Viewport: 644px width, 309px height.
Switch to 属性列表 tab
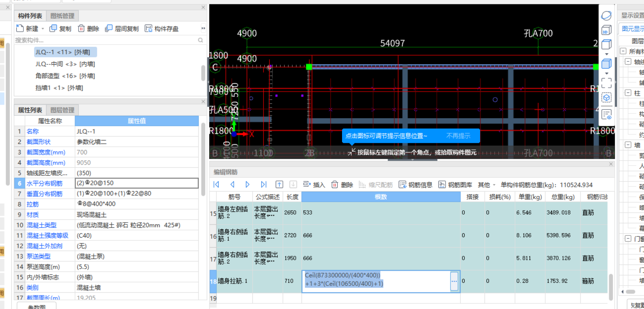(x=30, y=110)
